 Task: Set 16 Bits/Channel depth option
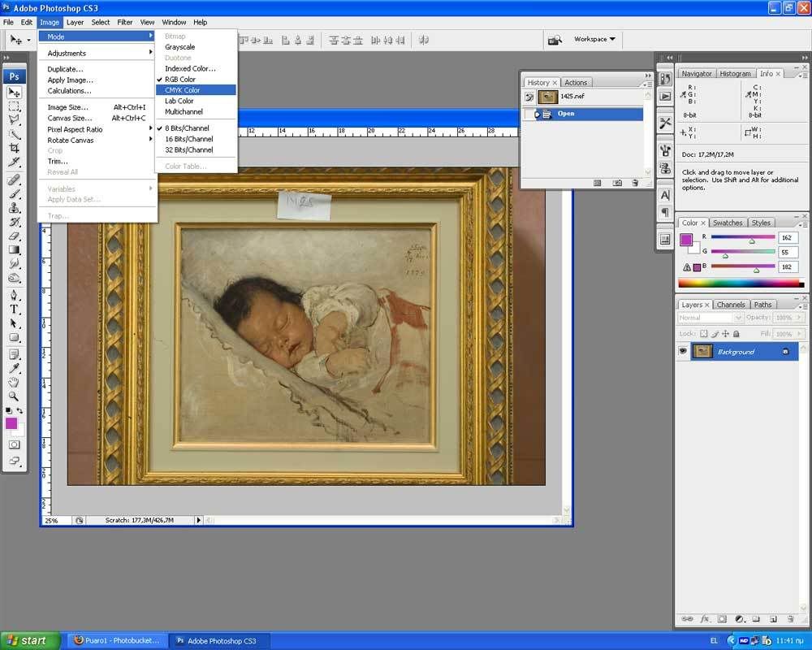coord(189,139)
